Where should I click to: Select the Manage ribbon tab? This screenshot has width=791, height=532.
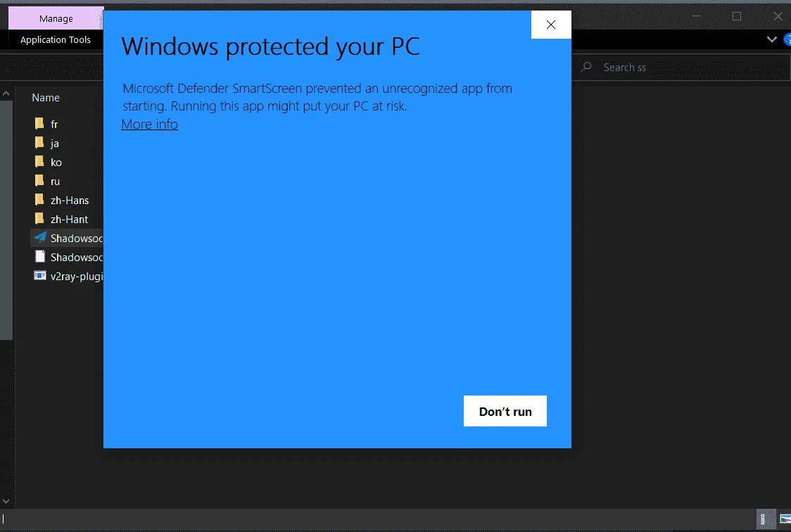pos(56,19)
